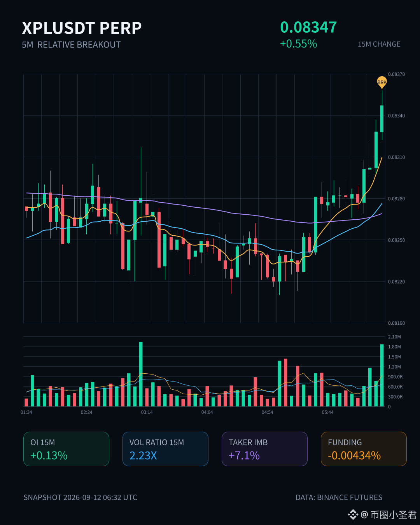Click the SNAPSHOT timestamp text
Screen dimensions: 420x525
(x=80, y=497)
